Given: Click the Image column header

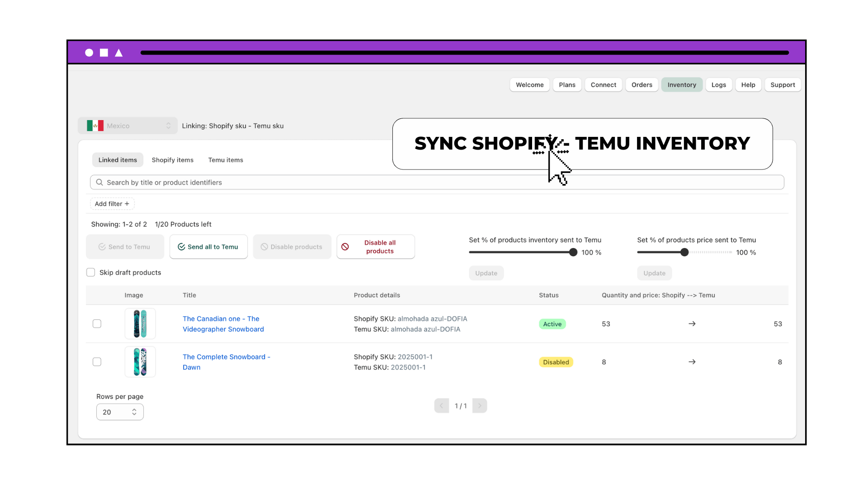Looking at the screenshot, I should tap(134, 295).
